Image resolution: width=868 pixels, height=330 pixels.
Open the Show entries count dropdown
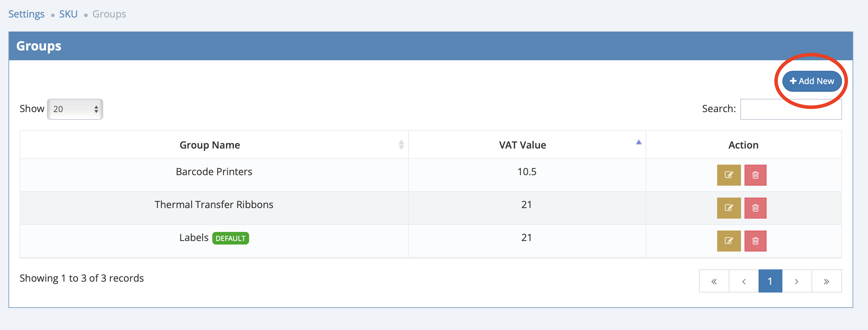[x=75, y=109]
